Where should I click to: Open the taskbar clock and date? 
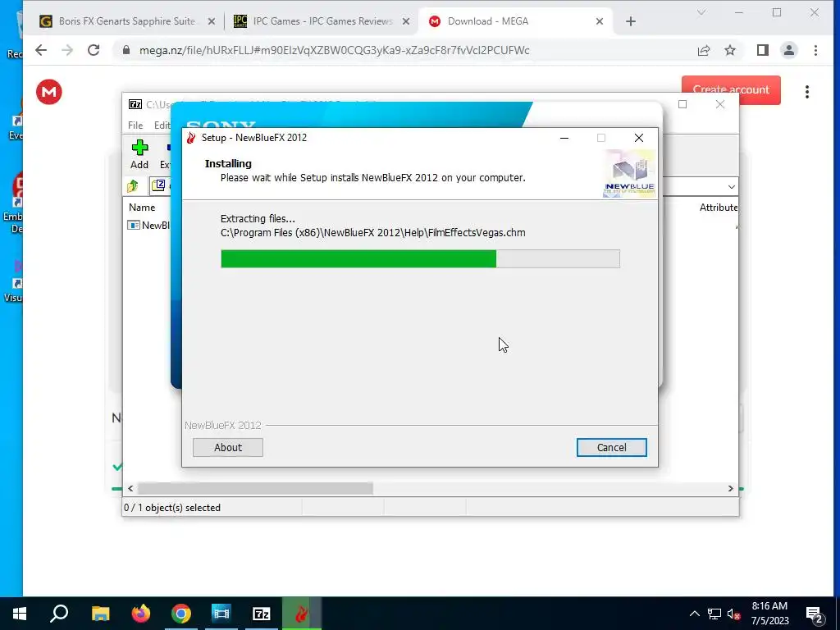769,614
